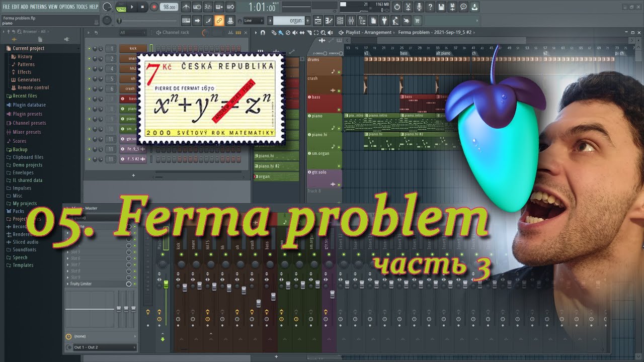Screen dimensions: 644x362
Task: Toggle wait for input to start playing
Action: coord(197,7)
